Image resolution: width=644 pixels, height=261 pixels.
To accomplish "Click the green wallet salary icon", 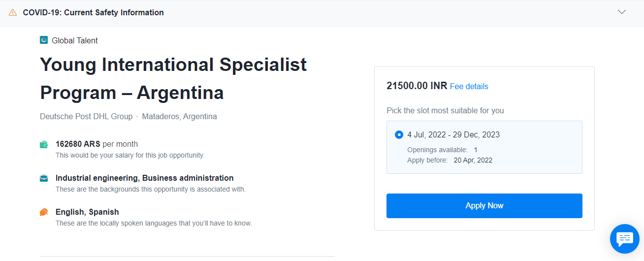I will (44, 144).
